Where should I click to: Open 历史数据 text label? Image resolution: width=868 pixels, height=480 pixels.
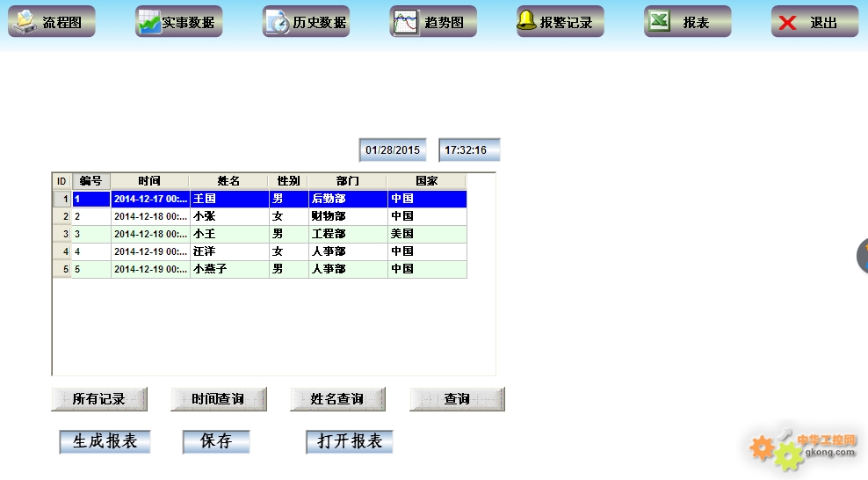pos(320,22)
